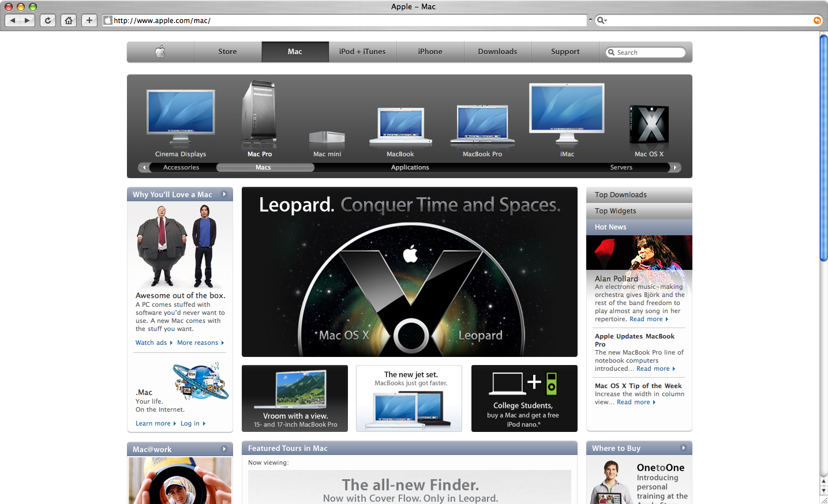The height and width of the screenshot is (504, 828).
Task: Click the .Mac globe image
Action: point(201,381)
